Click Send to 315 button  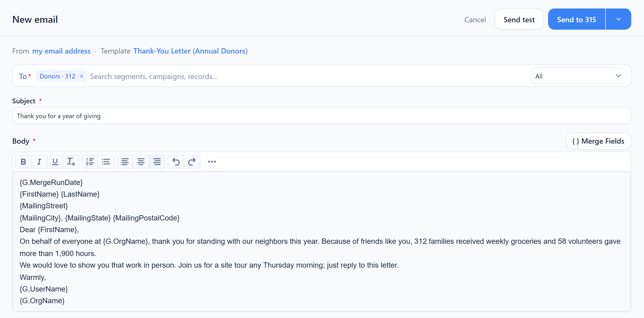pyautogui.click(x=577, y=19)
